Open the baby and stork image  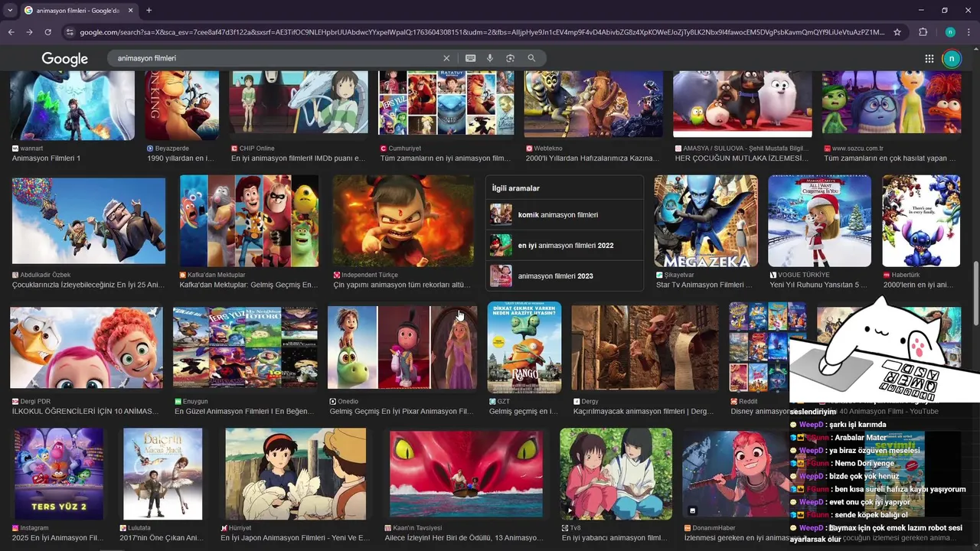(87, 347)
